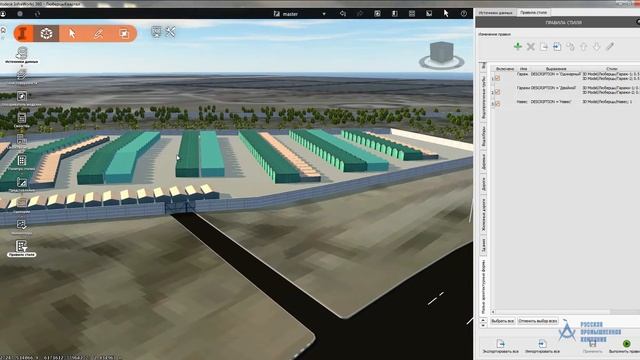The image size is (640, 360).
Task: Select expression cell DESCRIPTION = 'Навес'
Action: point(551,102)
